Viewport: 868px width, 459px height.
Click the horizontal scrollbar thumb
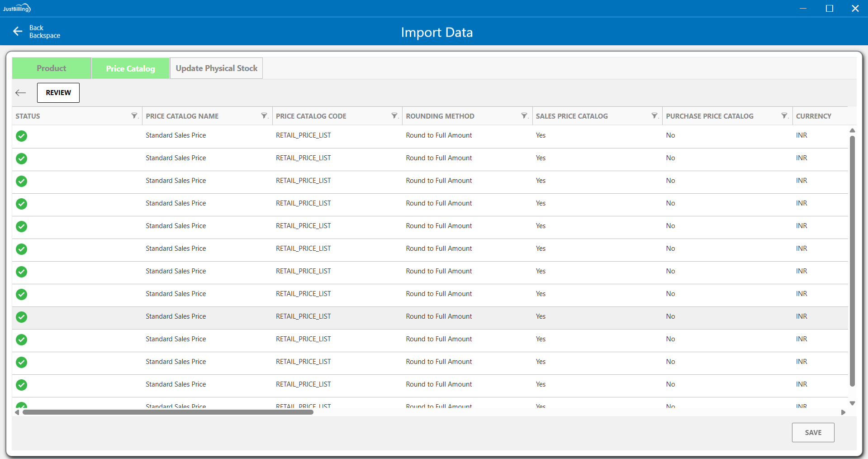[168, 412]
